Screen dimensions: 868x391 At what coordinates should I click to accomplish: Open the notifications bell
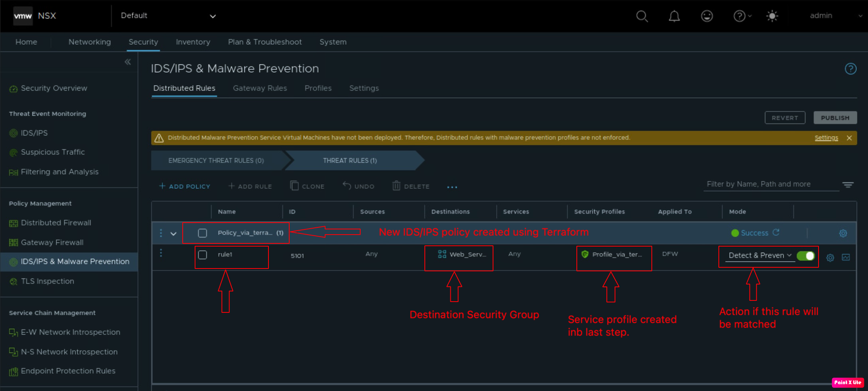674,16
